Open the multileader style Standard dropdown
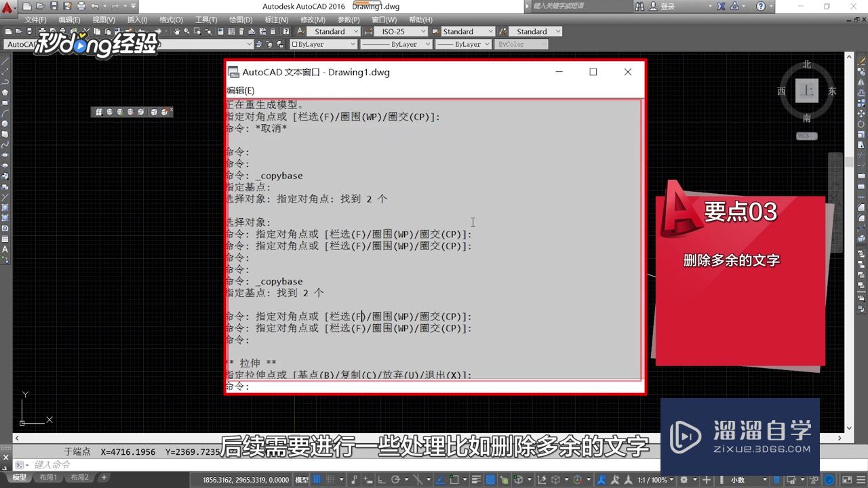This screenshot has height=488, width=868. coord(536,31)
